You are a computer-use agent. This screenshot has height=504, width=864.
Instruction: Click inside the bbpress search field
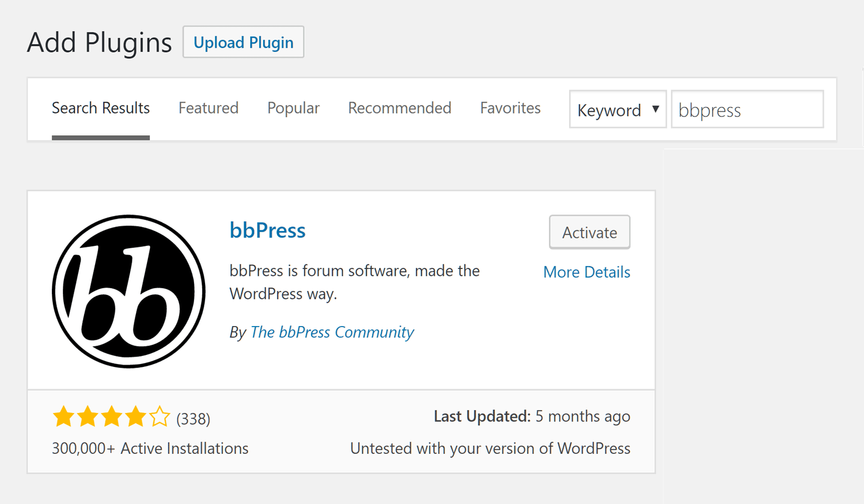point(747,109)
